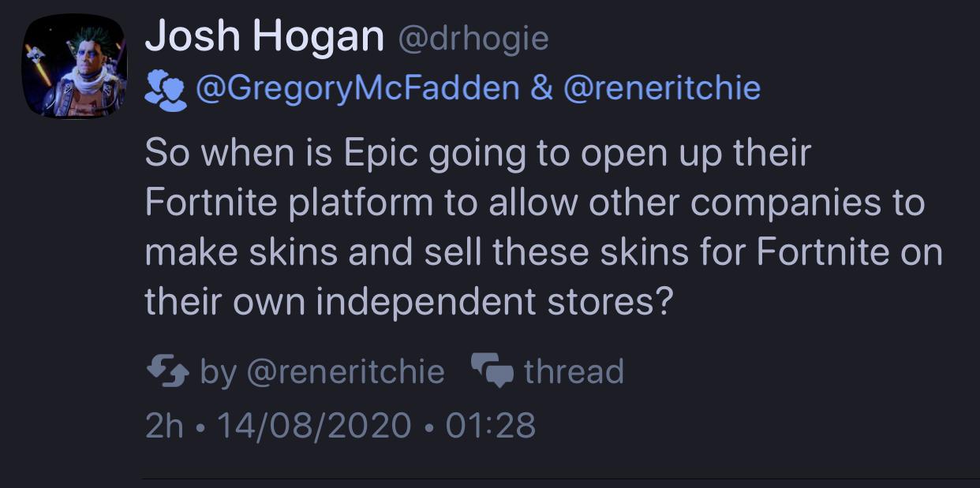Click the "2h" relative timestamp
The height and width of the screenshot is (488, 980).
[164, 426]
